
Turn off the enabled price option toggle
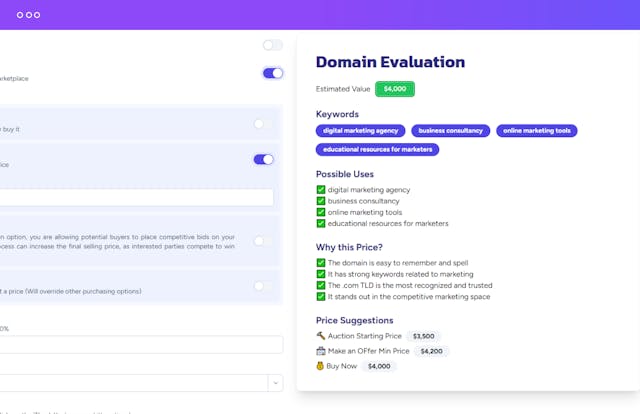263,159
